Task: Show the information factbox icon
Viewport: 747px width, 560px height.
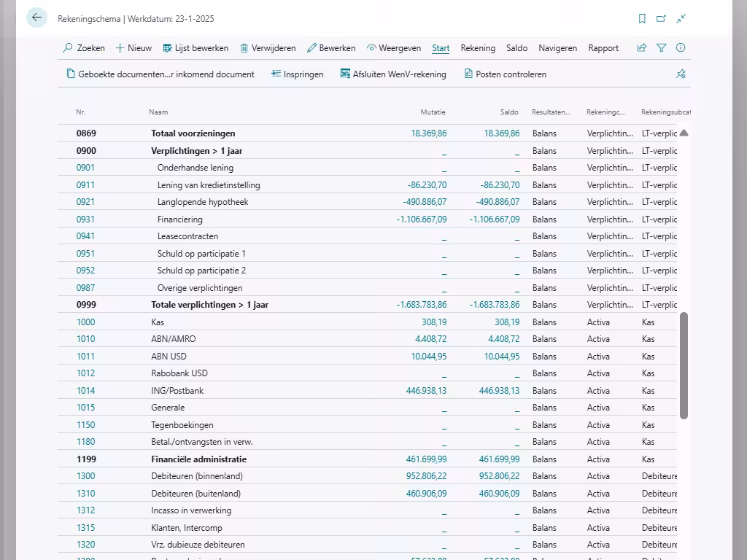Action: (681, 48)
